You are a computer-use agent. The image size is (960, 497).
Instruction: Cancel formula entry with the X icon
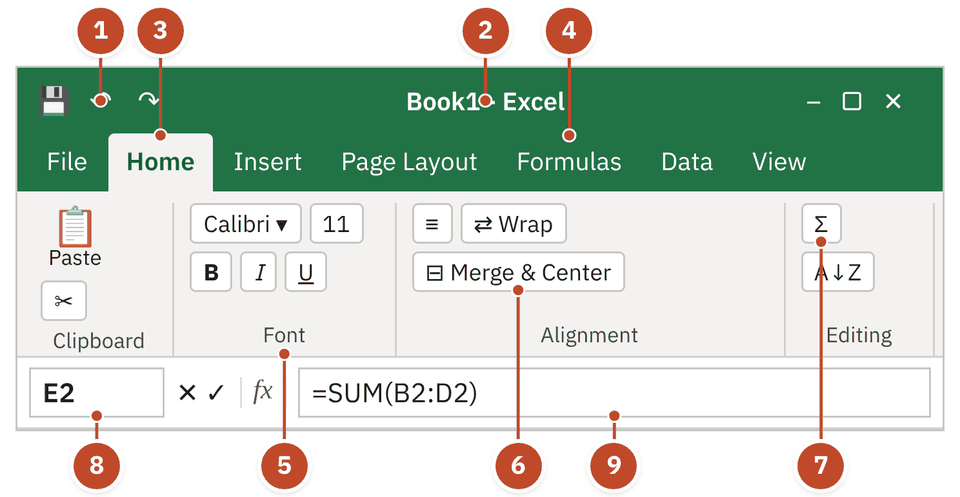pos(187,392)
